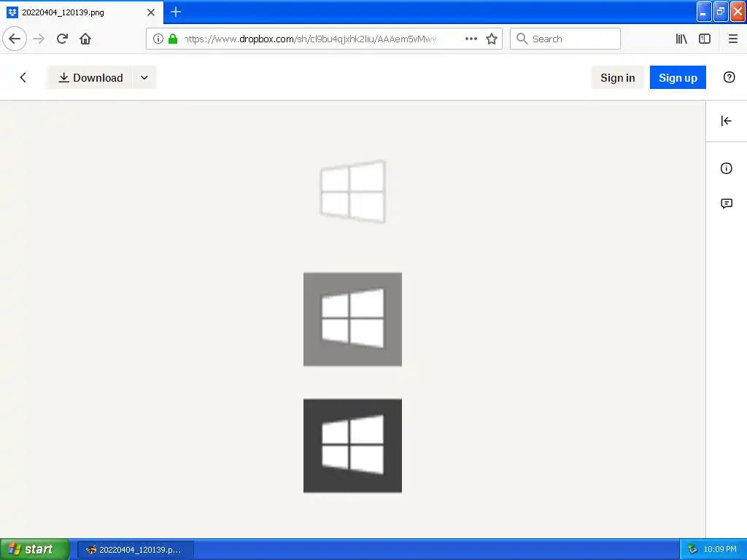Click the blue Sign up button
The height and width of the screenshot is (560, 747).
(678, 77)
